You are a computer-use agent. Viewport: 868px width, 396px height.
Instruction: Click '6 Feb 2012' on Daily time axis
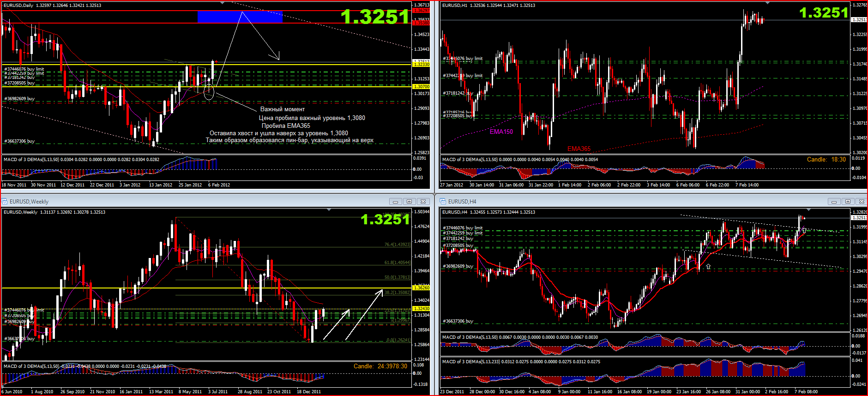[219, 185]
